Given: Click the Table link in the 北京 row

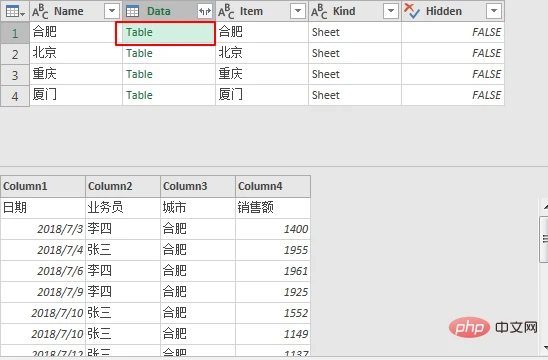Looking at the screenshot, I should [x=139, y=53].
